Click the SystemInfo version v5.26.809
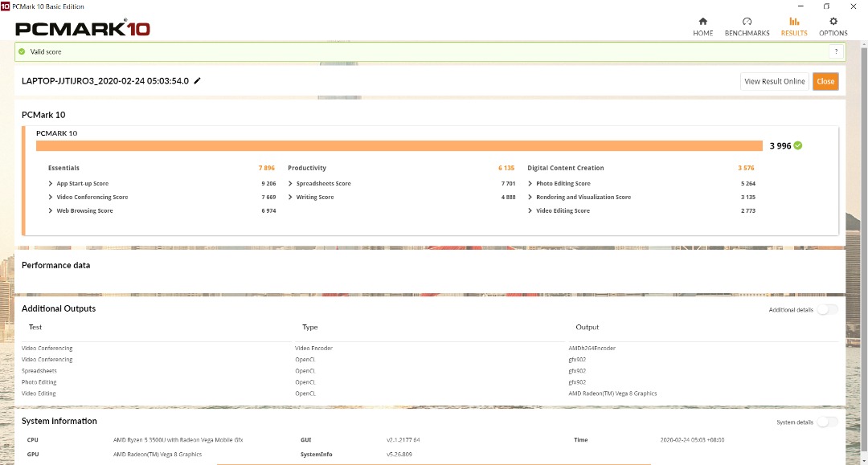 pyautogui.click(x=399, y=455)
